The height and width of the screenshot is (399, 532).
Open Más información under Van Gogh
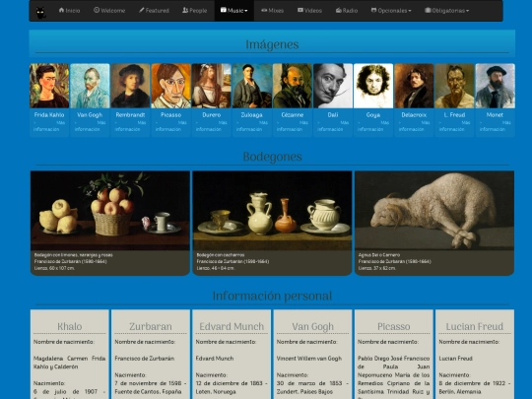90,126
